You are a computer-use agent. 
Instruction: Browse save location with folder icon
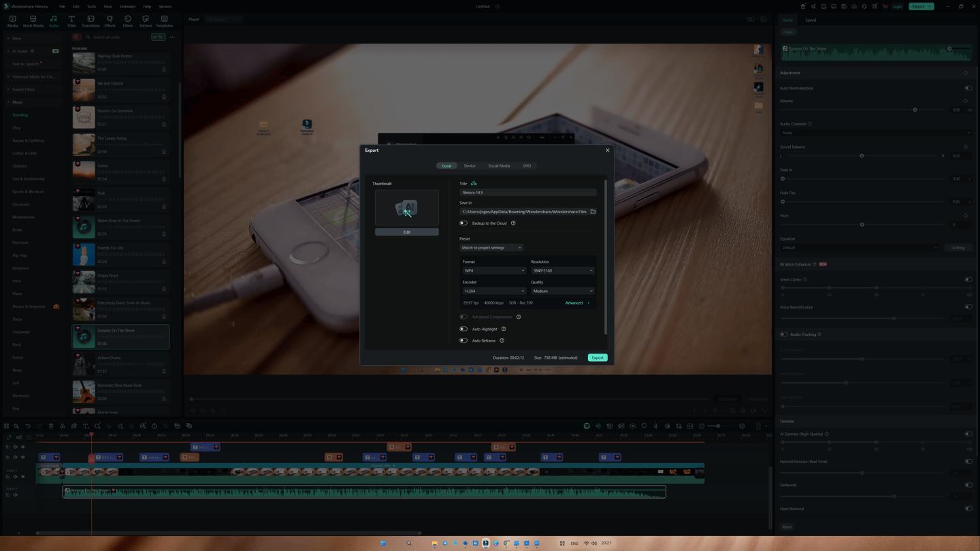[593, 212]
